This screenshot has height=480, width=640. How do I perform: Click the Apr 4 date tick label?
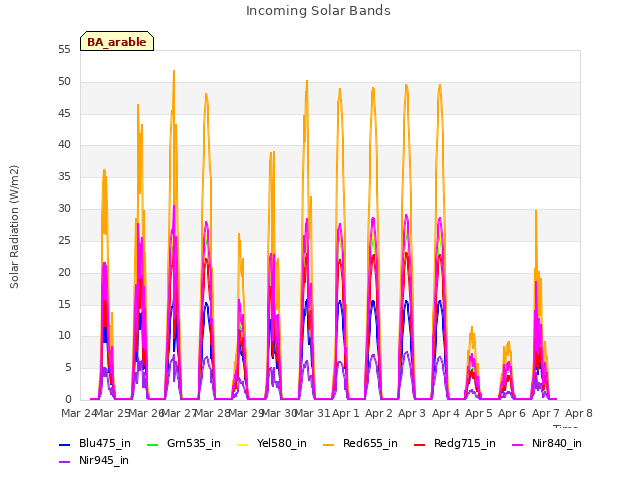pos(446,413)
